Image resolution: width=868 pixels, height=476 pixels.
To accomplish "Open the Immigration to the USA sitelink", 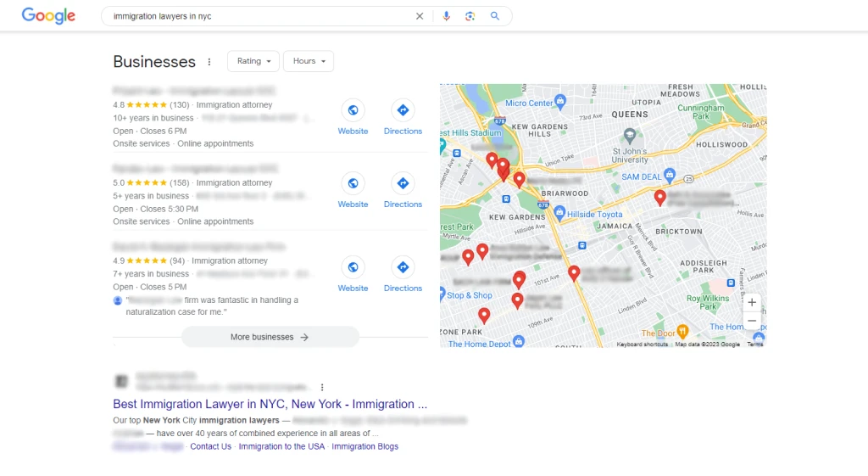I will (281, 446).
